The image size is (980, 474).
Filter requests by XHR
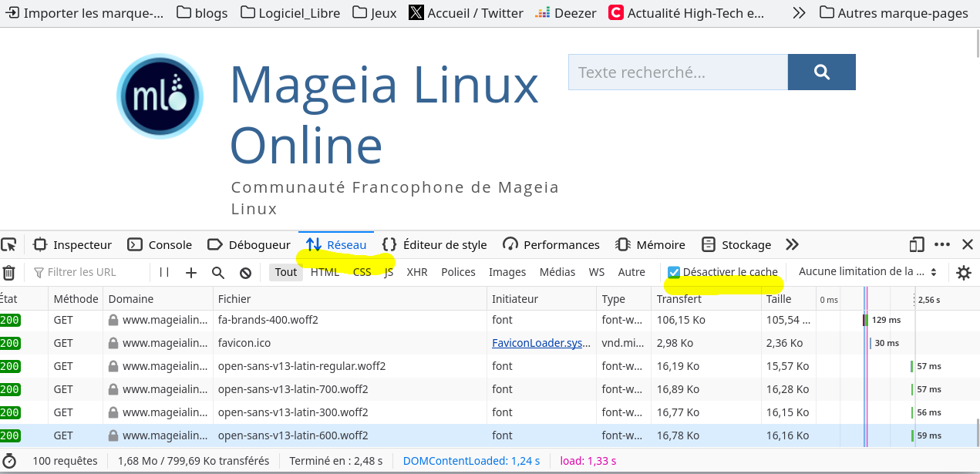pyautogui.click(x=417, y=272)
